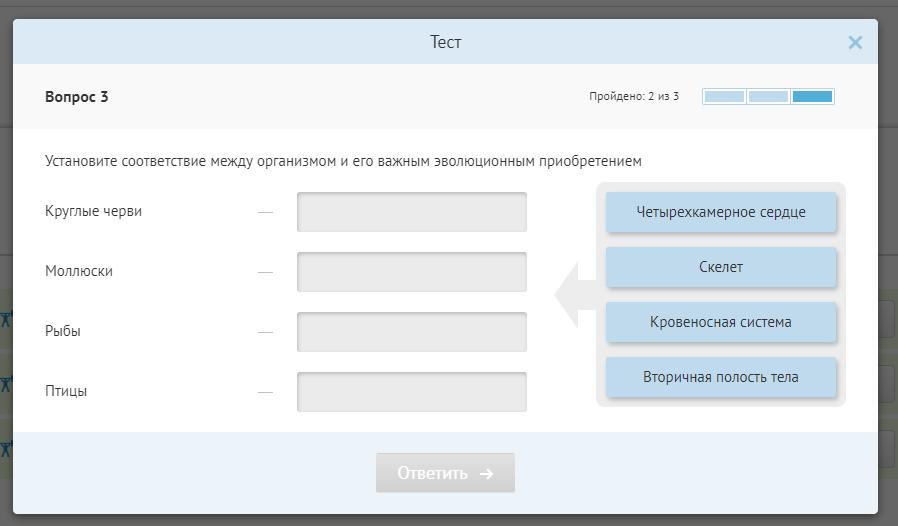Choose the Кровеносная система answer tile
Viewport: 898px width, 526px height.
721,322
